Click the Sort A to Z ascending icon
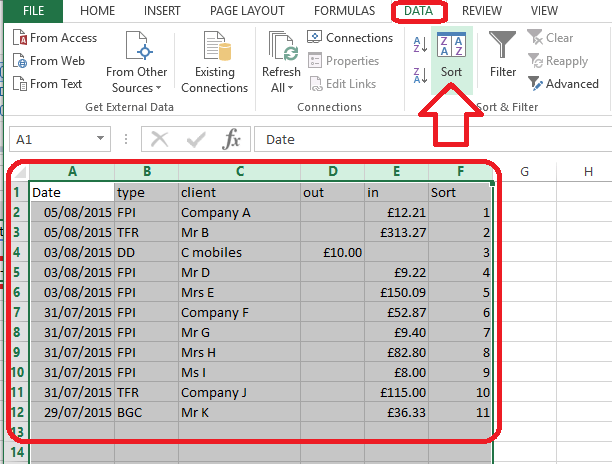This screenshot has width=612, height=464. click(420, 43)
